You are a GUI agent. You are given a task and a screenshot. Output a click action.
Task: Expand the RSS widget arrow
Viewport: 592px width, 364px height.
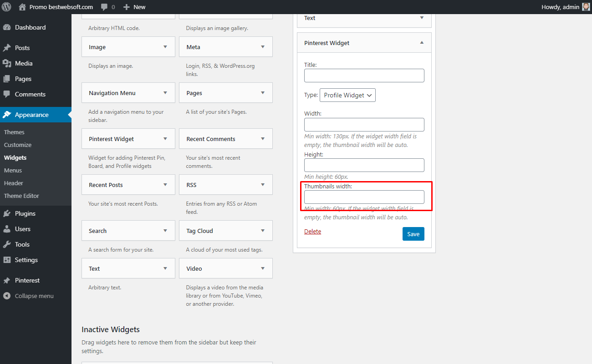click(x=263, y=185)
